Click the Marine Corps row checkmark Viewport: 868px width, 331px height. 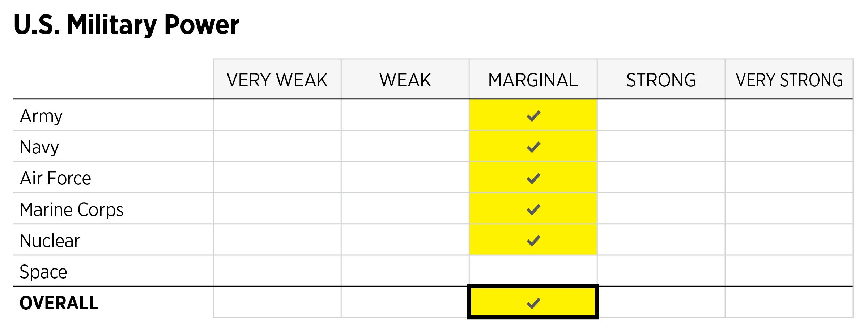(x=533, y=209)
